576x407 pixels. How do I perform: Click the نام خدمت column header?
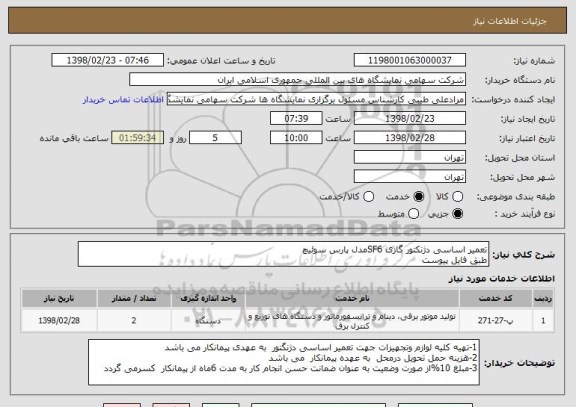tap(352, 299)
